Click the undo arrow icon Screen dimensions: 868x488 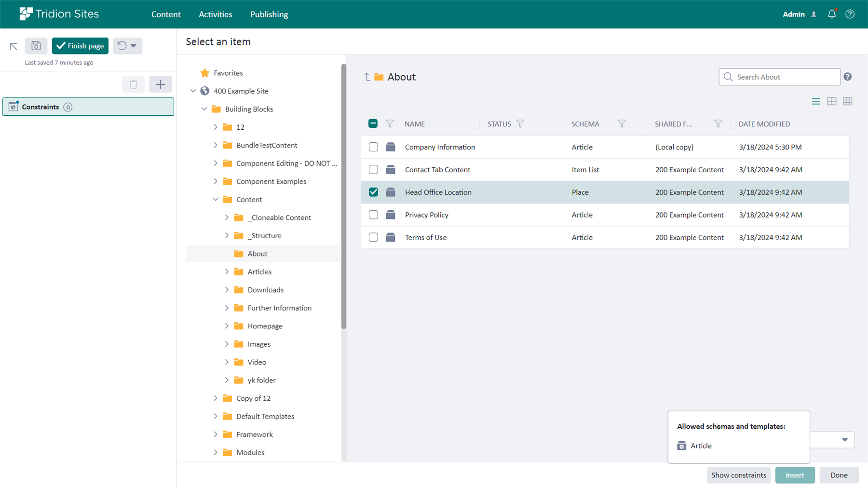pyautogui.click(x=122, y=45)
